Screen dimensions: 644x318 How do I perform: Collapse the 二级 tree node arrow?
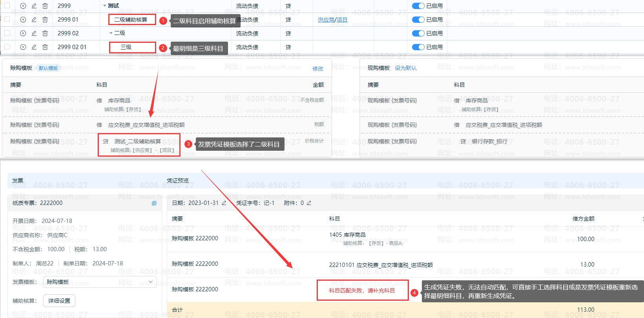click(x=111, y=33)
